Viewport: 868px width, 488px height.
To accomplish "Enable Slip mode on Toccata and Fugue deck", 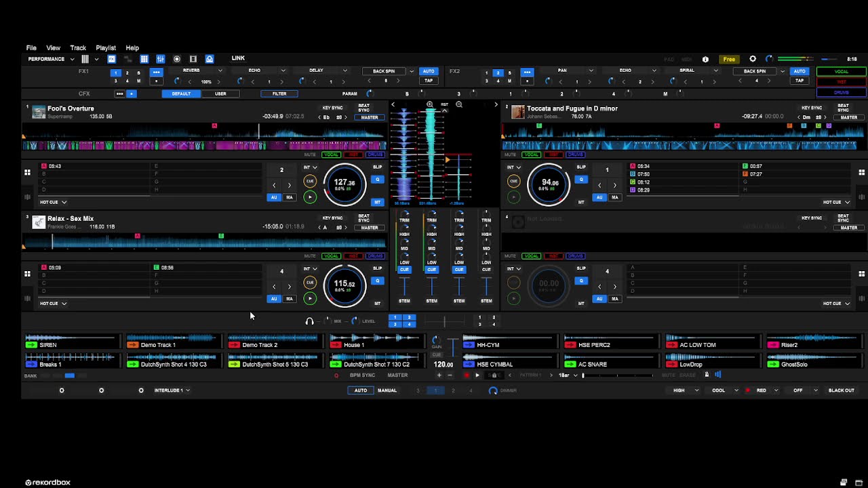I will [x=581, y=167].
